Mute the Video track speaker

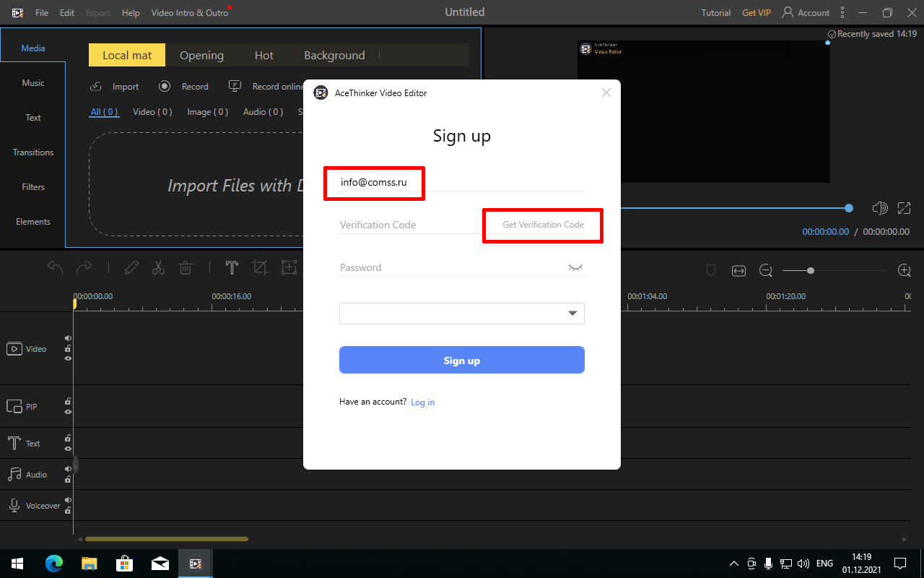pyautogui.click(x=68, y=337)
